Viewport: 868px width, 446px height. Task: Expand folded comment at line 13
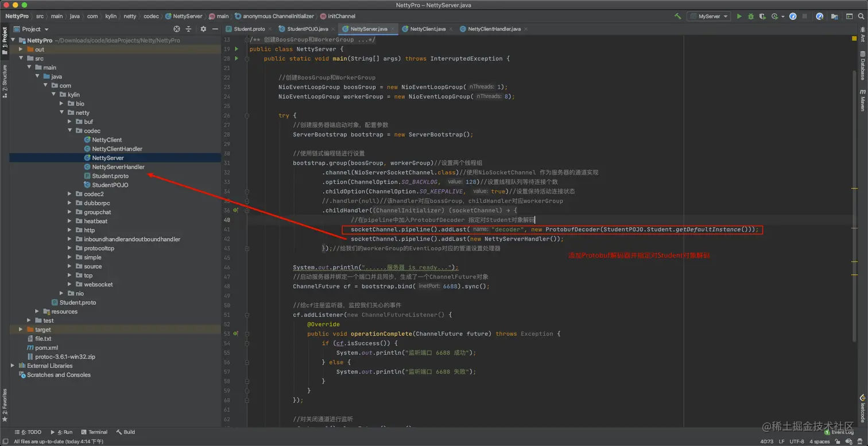click(x=247, y=40)
